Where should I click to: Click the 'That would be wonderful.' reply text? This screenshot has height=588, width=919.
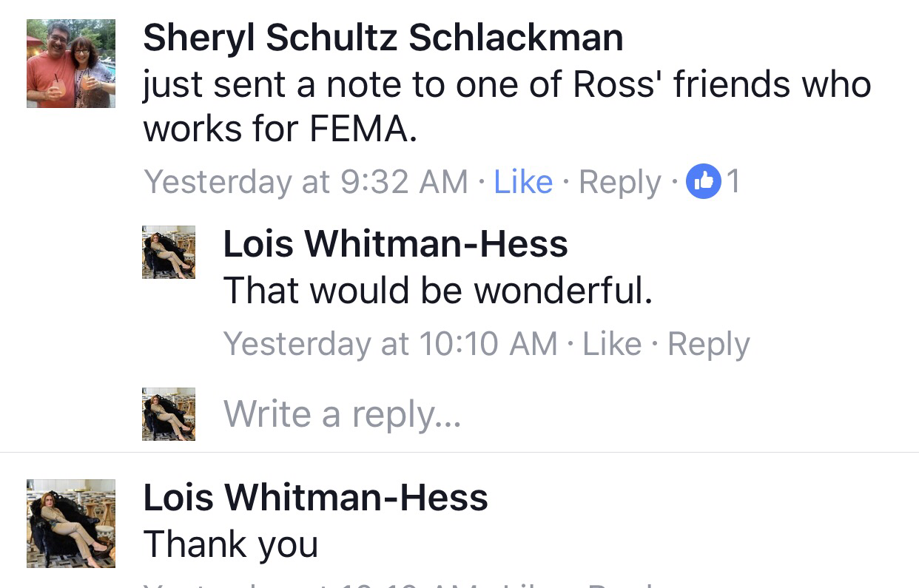click(x=437, y=291)
